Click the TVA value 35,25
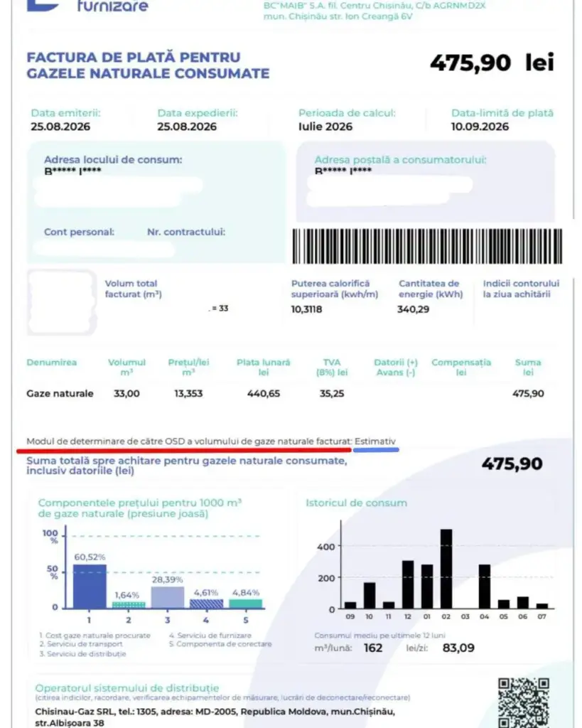 332,394
